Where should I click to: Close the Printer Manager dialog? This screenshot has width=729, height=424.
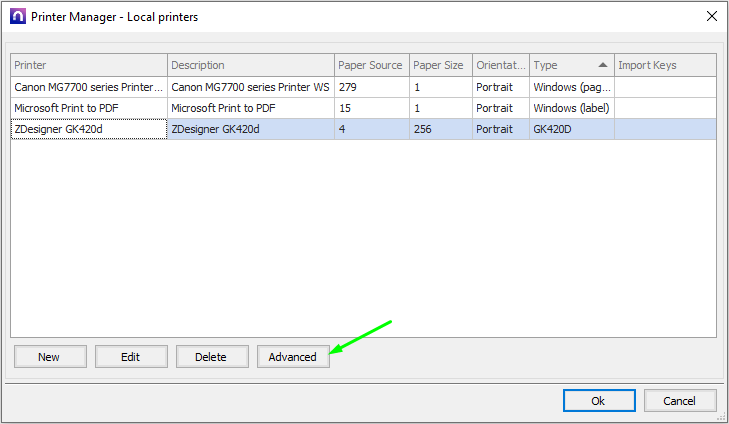point(712,16)
